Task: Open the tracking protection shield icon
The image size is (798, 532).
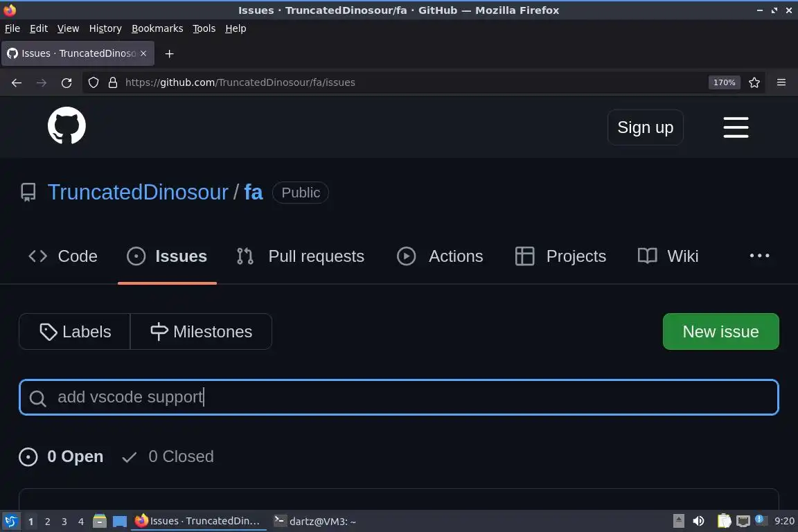Action: pos(93,82)
